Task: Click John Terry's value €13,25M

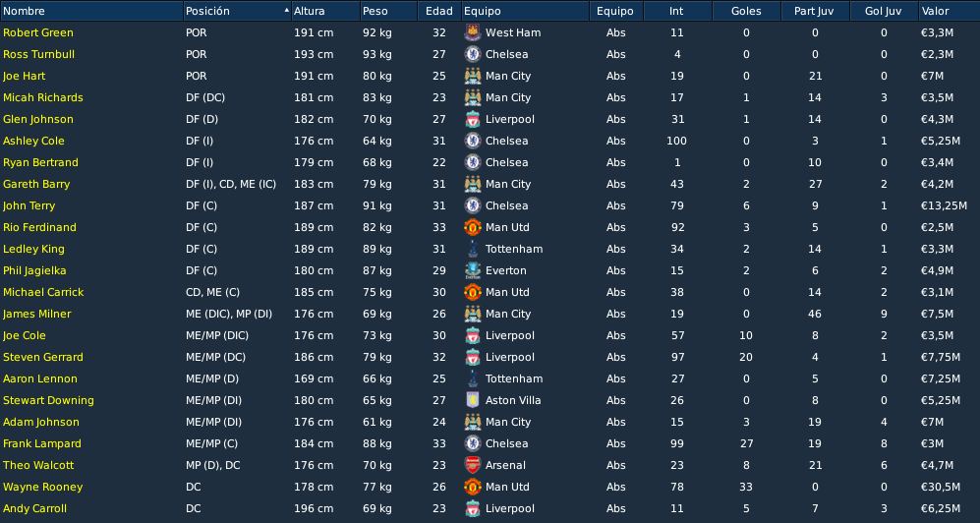Action: 943,205
